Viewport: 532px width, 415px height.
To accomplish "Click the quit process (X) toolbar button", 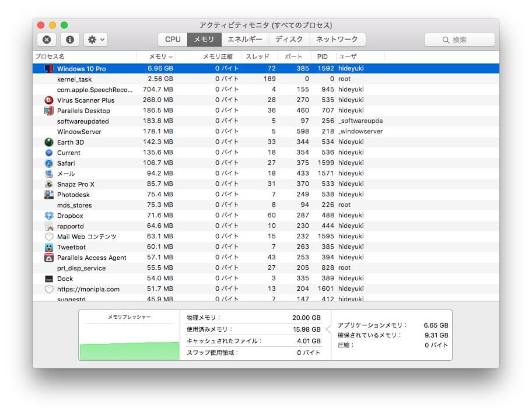I will click(47, 40).
